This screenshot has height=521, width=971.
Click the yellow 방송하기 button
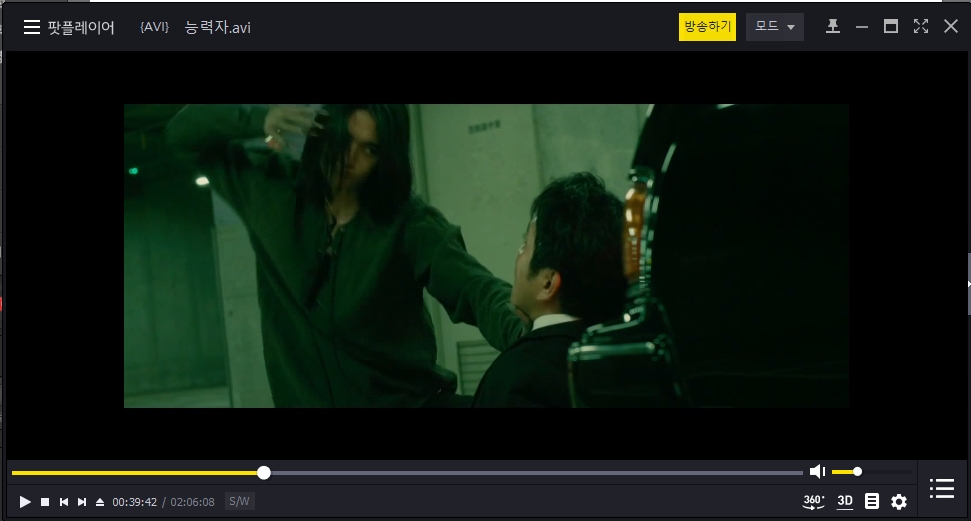point(707,27)
